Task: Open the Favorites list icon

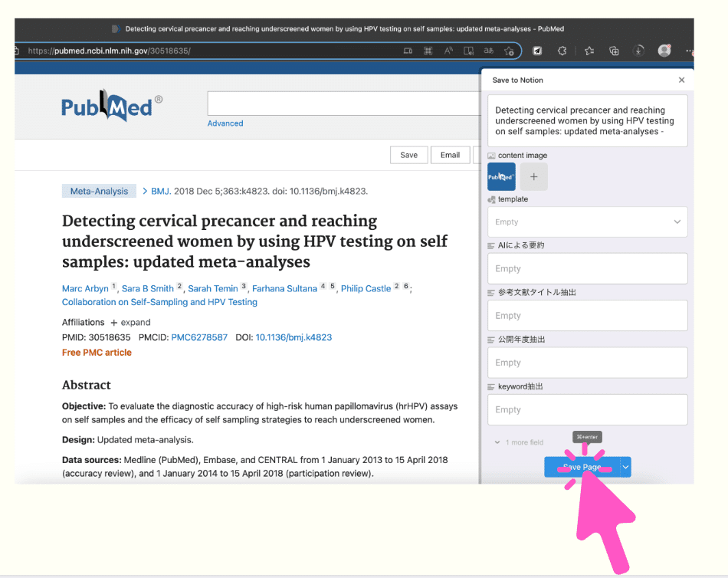Action: click(x=589, y=51)
